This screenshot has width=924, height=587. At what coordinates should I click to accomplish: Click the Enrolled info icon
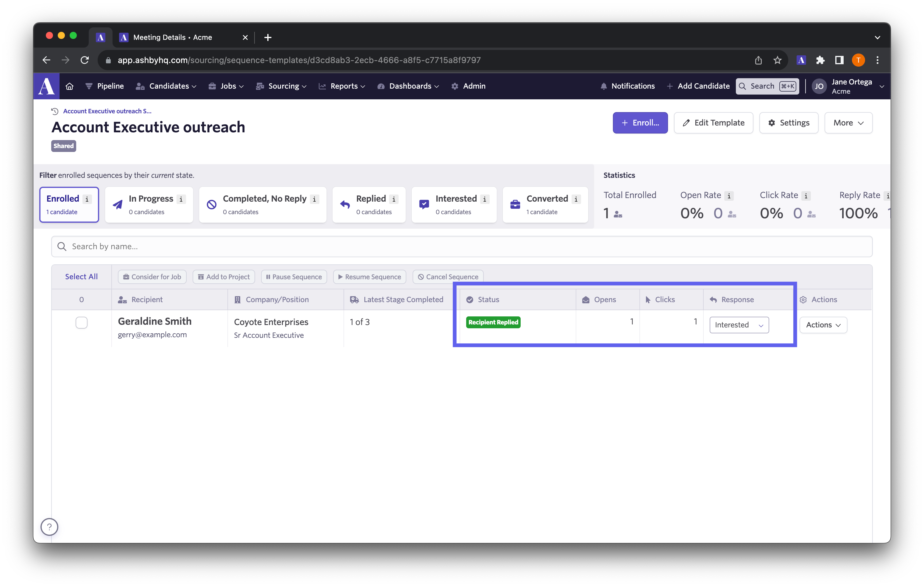click(x=87, y=199)
